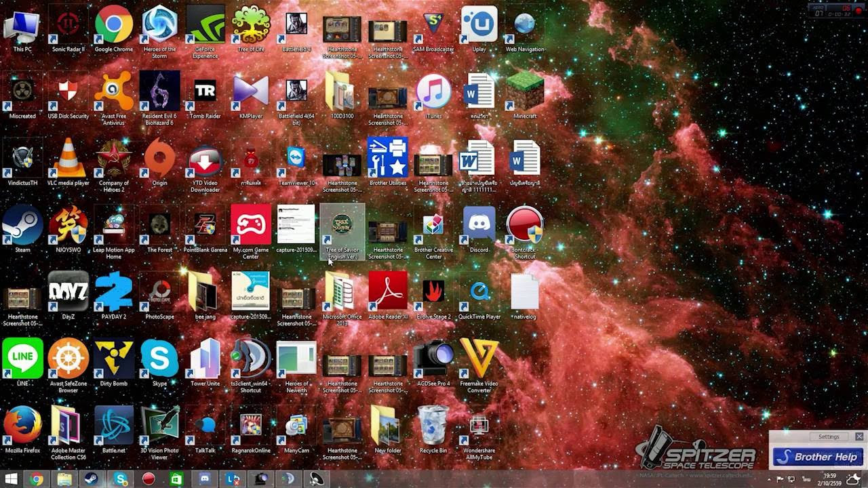Click the Web Navigation globe icon
Viewport: 868px width, 488px height.
[524, 25]
